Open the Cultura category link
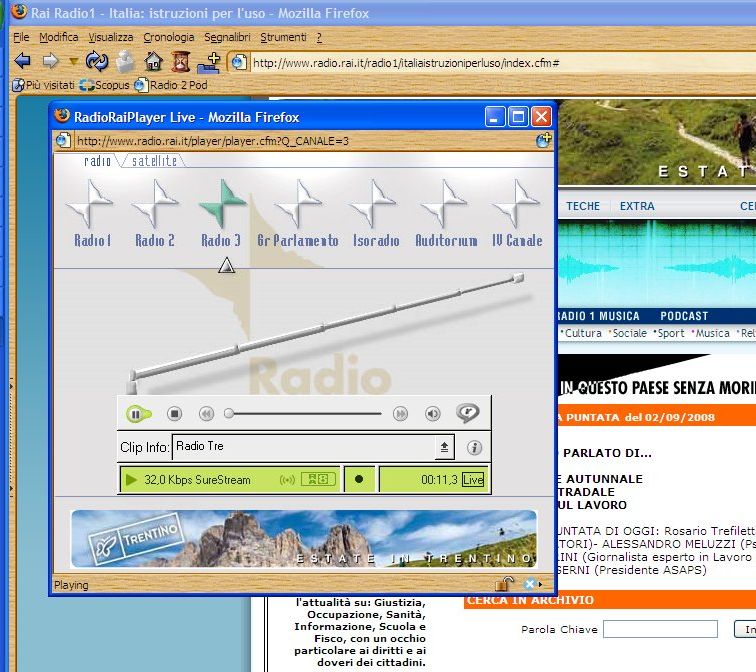This screenshot has height=672, width=756. click(581, 333)
